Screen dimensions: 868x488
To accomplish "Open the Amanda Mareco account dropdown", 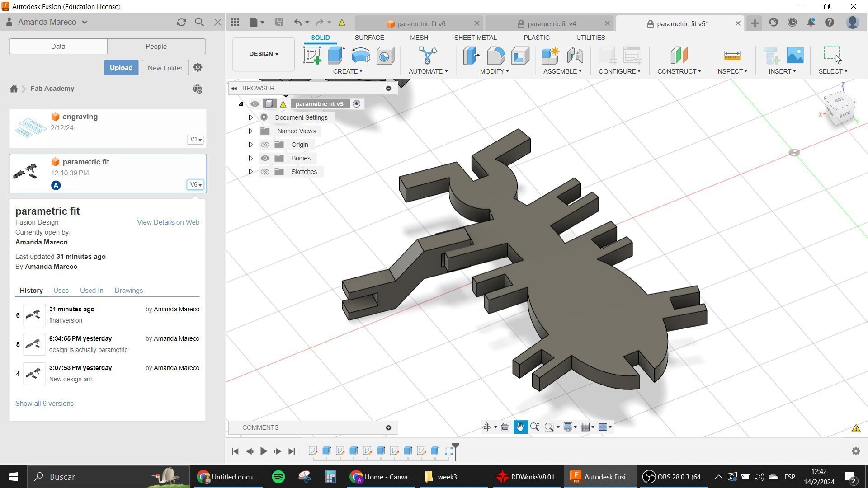I will (52, 22).
